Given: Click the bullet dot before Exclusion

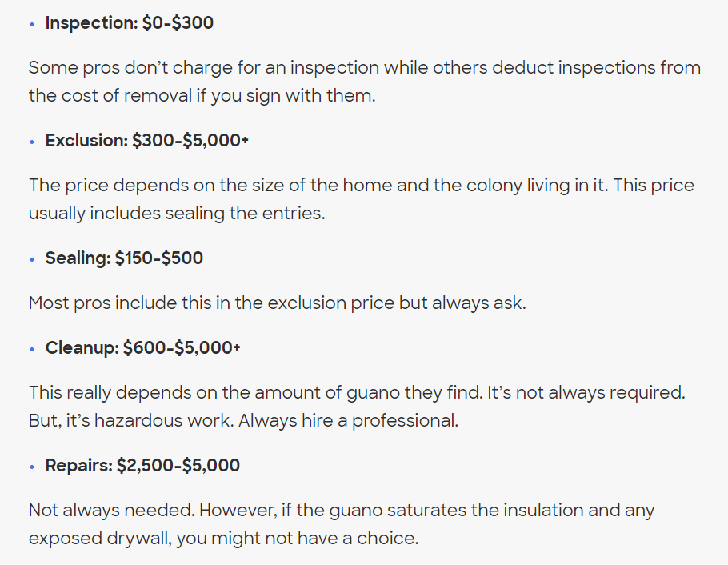Looking at the screenshot, I should pos(32,142).
